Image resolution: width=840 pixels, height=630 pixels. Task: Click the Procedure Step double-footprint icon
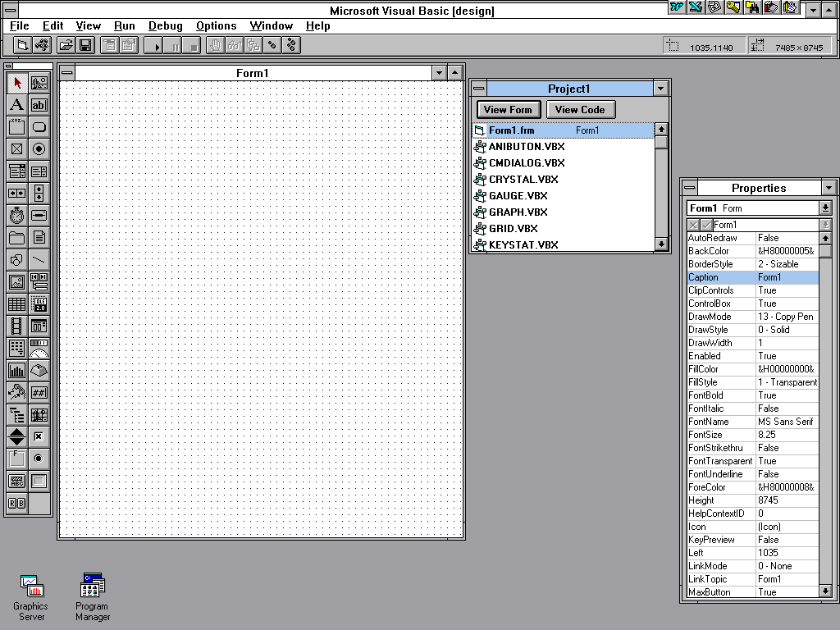click(291, 46)
